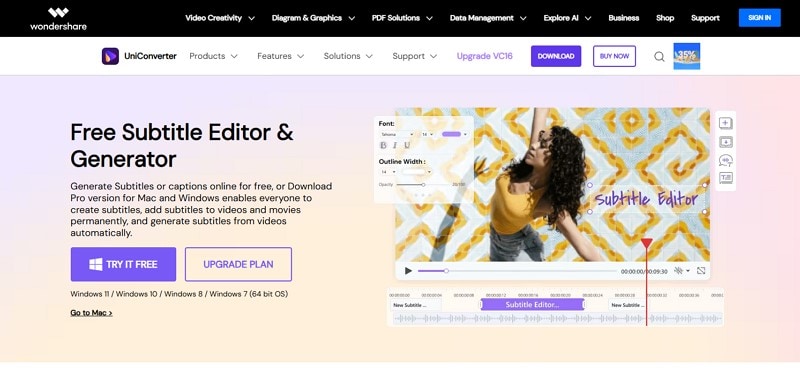Open the Features dropdown
Viewport: 800px width, 388px height.
click(281, 56)
